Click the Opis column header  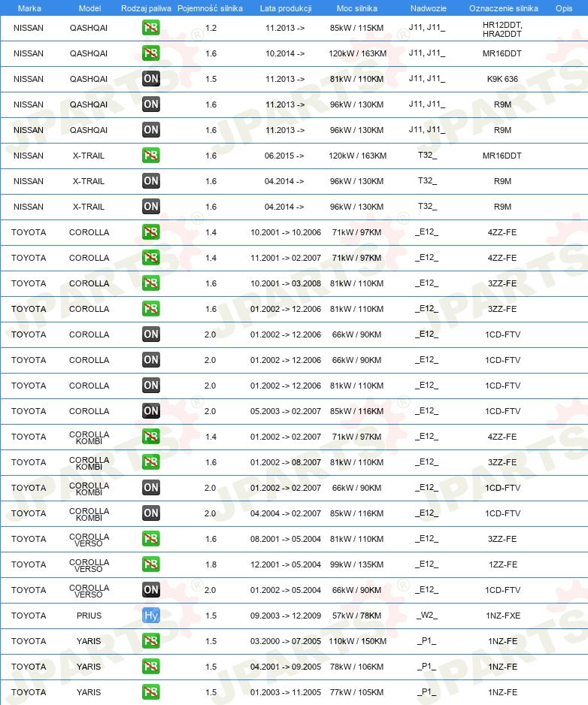pyautogui.click(x=564, y=8)
